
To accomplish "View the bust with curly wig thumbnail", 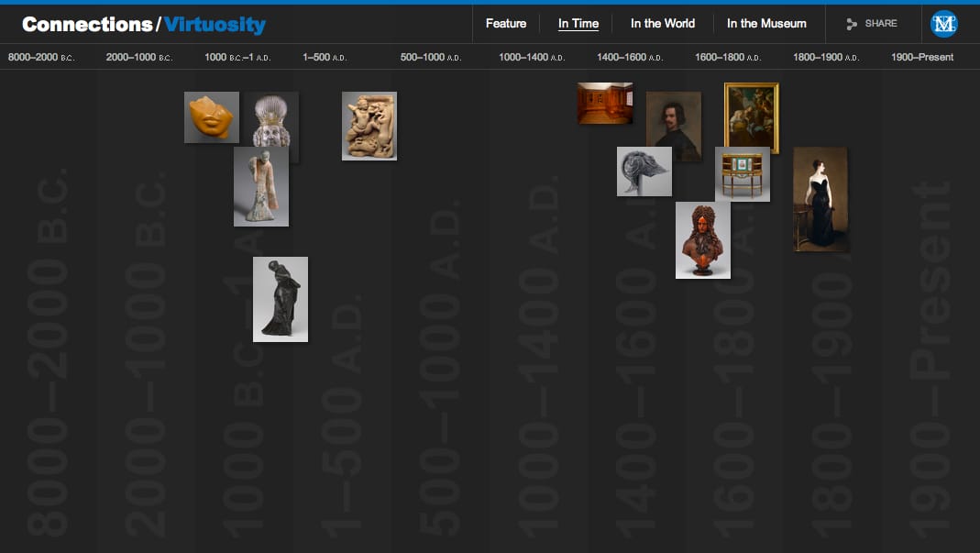I will tap(702, 239).
